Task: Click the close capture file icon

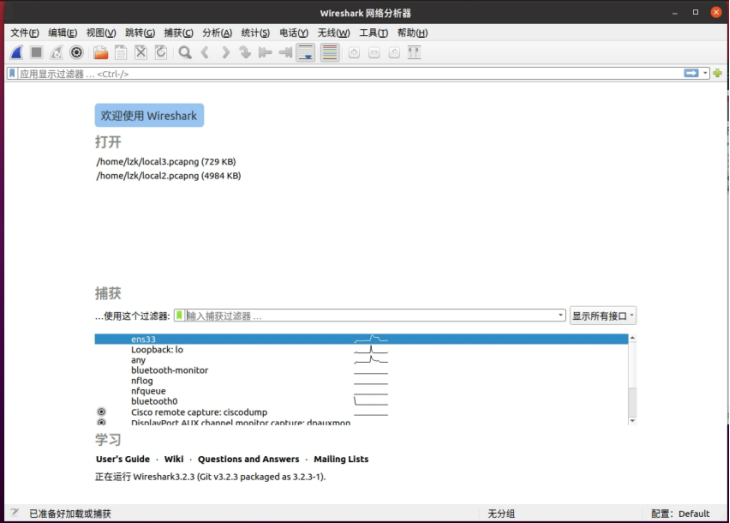Action: (x=141, y=53)
